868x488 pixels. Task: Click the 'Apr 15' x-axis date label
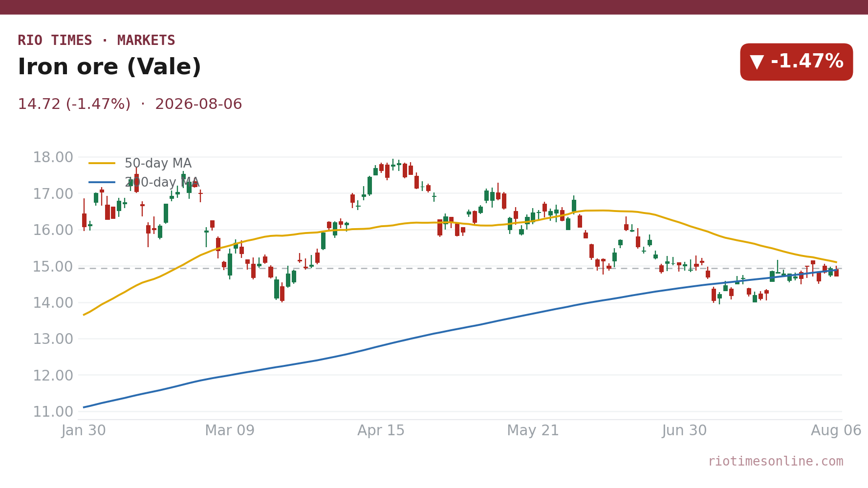(x=381, y=431)
